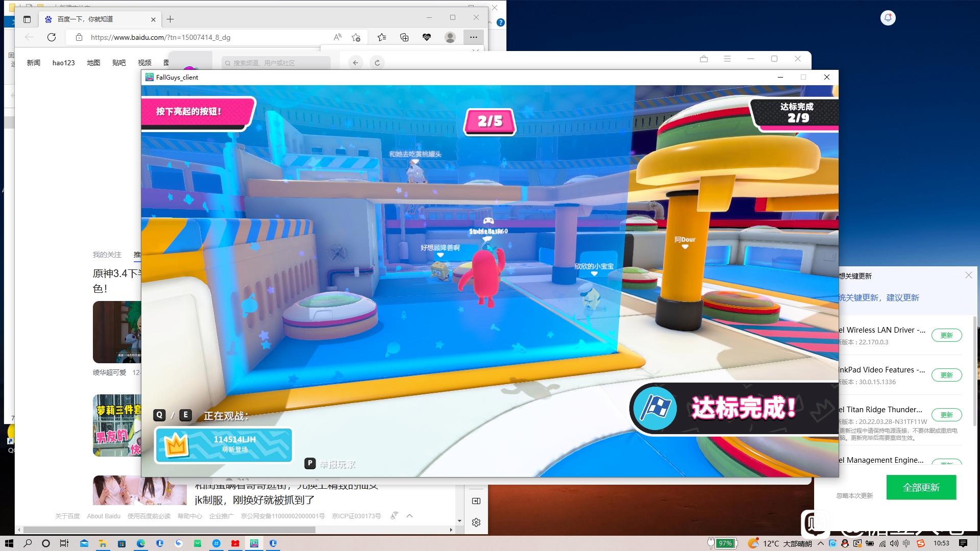This screenshot has height=551, width=980.
Task: Open Baidu feed thumbnail by 绫华超可爱
Action: pos(117,332)
